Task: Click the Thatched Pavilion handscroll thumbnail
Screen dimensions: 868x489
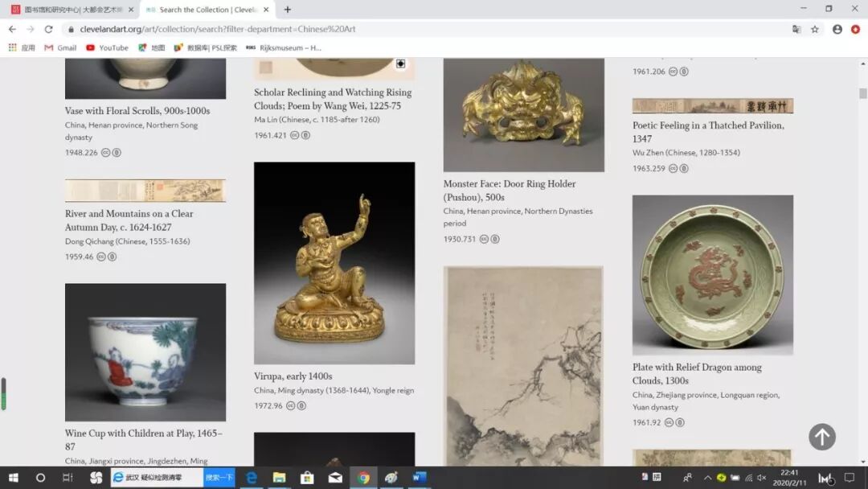Action: coord(713,106)
